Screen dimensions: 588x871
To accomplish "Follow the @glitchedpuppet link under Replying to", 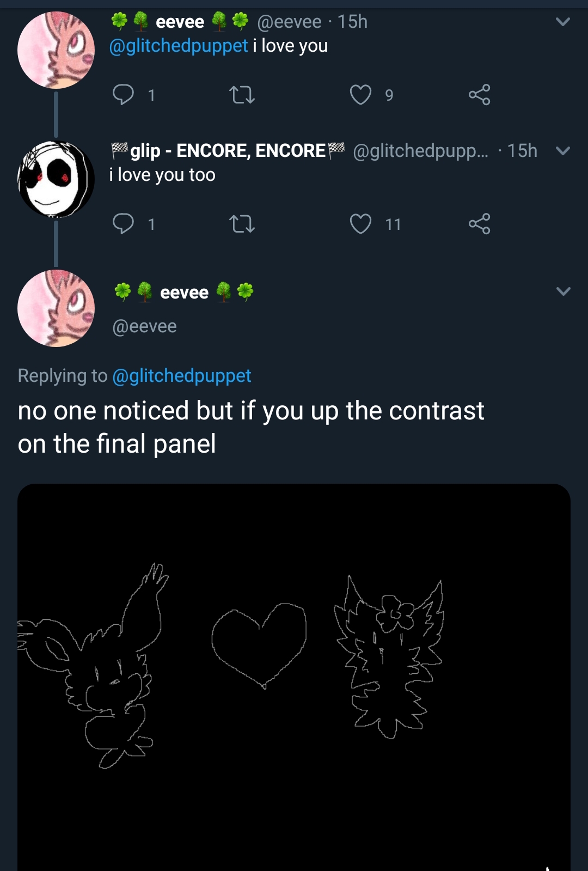I will 182,376.
